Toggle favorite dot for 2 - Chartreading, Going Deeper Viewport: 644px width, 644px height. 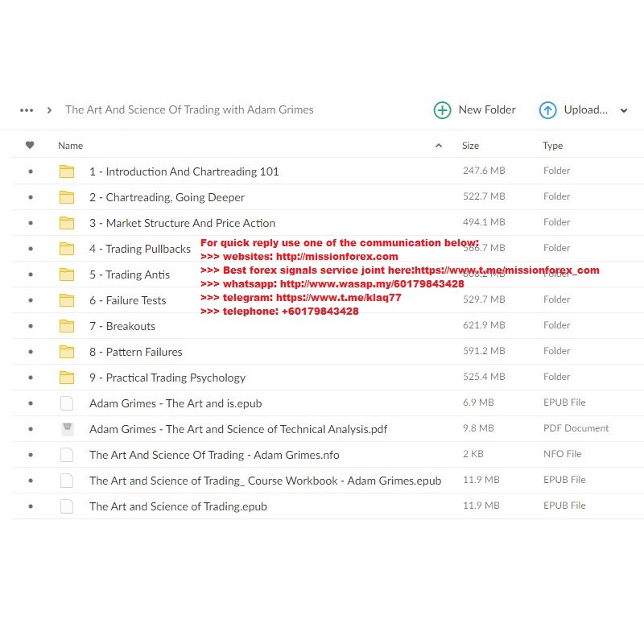pos(31,197)
